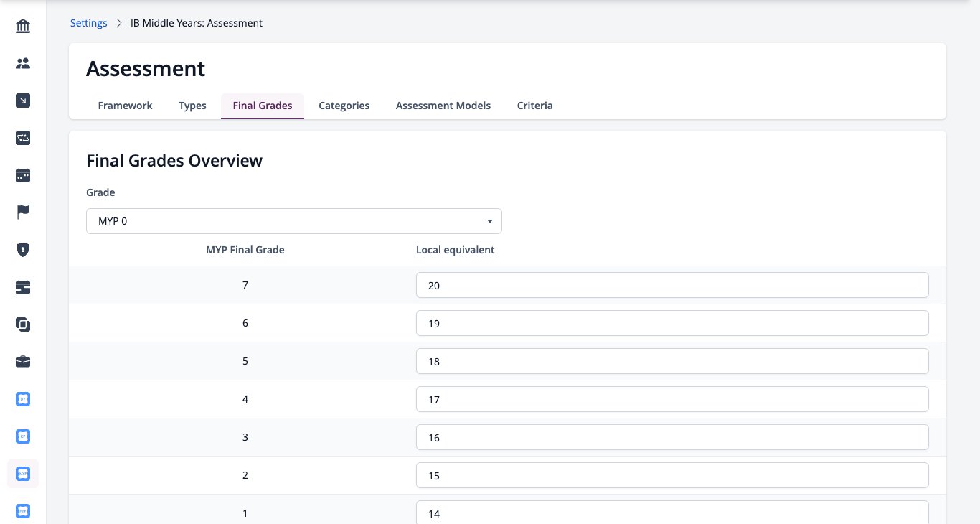Screen dimensions: 980x524
Task: Click the 'Local equivalent' column header
Action: click(456, 250)
